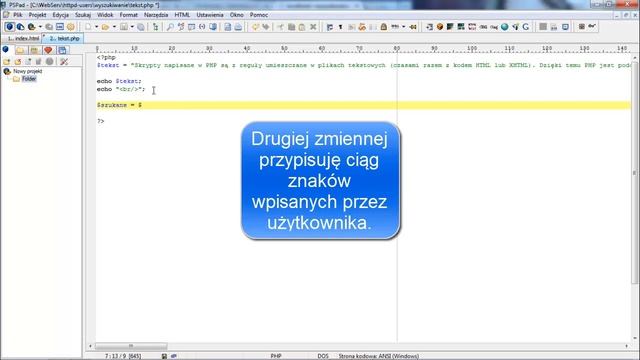Select the Nowy projekt tree node
This screenshot has height=360, width=640.
tap(28, 71)
